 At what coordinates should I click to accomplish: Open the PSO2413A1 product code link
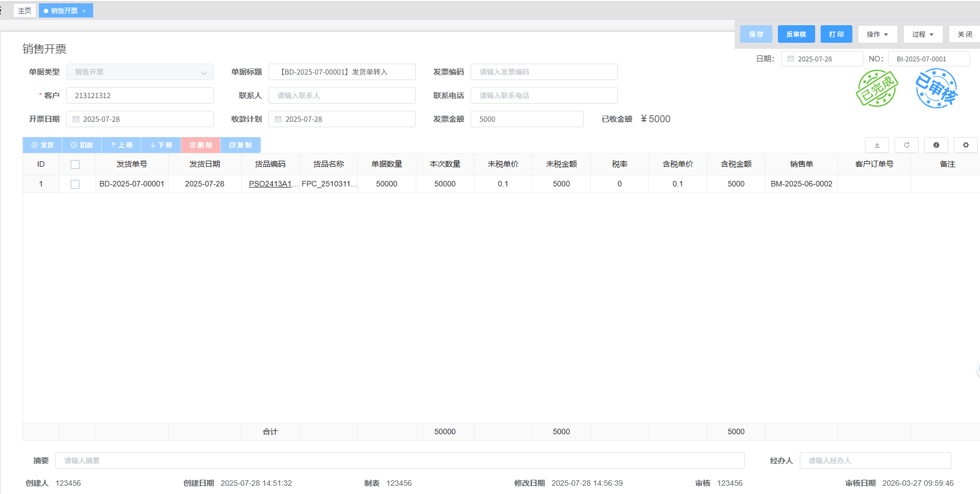coord(270,184)
